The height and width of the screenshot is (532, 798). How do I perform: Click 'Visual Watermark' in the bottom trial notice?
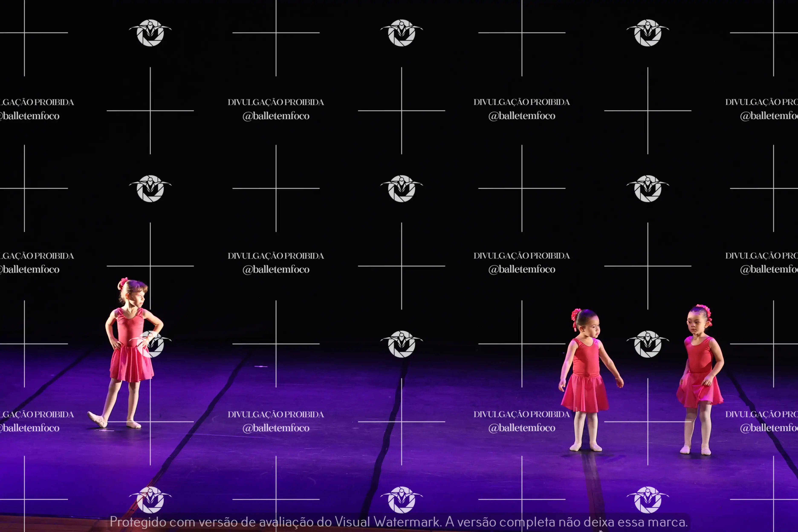pyautogui.click(x=387, y=522)
